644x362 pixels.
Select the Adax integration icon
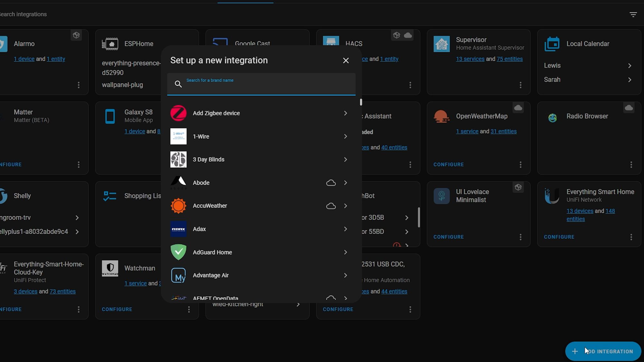178,229
